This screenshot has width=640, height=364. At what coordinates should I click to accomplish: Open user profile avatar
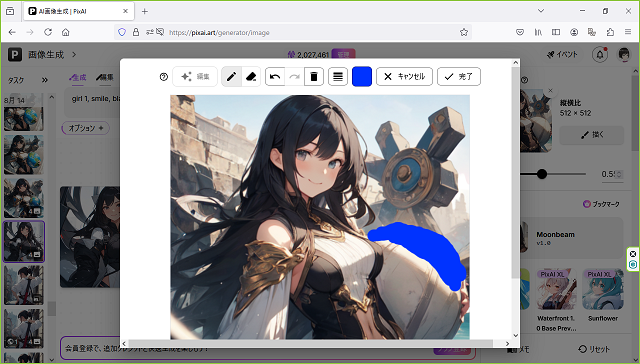click(624, 54)
